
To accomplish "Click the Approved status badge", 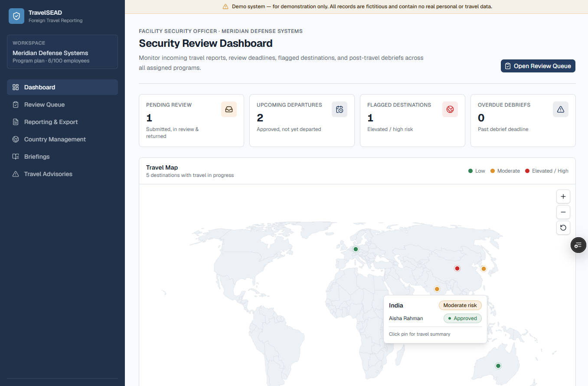I will coord(463,318).
